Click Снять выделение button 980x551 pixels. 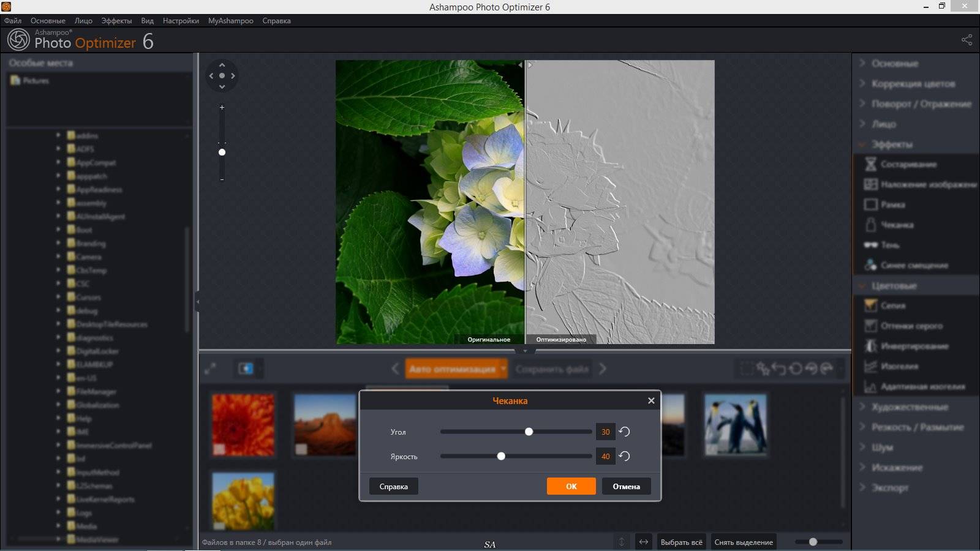point(744,542)
